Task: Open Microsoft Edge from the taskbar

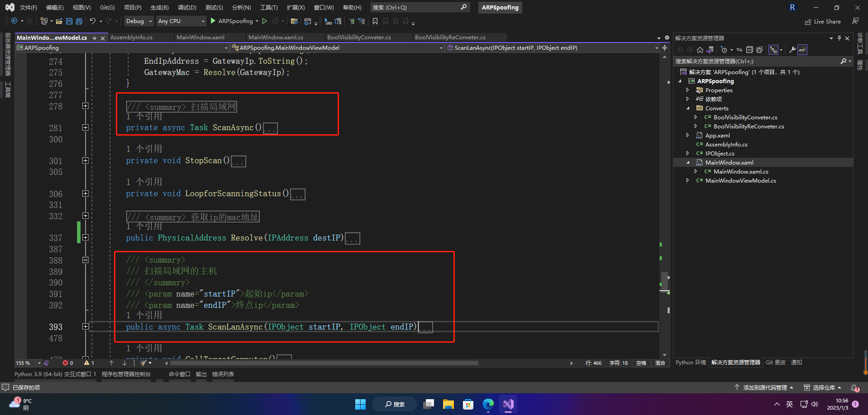Action: [488, 404]
